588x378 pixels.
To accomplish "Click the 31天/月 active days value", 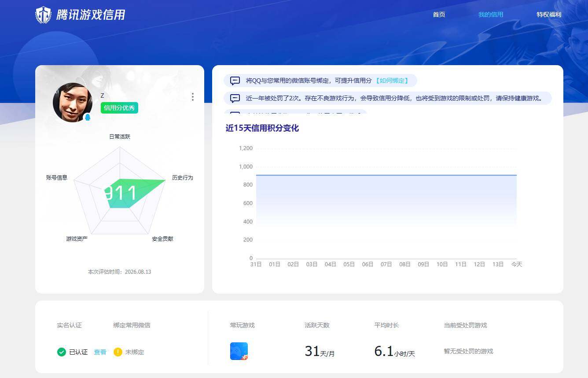I will click(320, 351).
